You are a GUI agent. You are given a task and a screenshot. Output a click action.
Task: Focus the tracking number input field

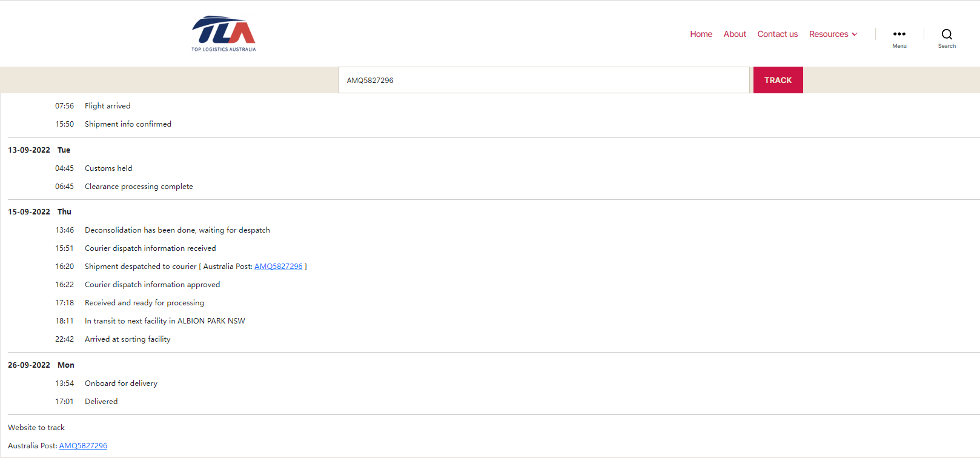[x=543, y=80]
